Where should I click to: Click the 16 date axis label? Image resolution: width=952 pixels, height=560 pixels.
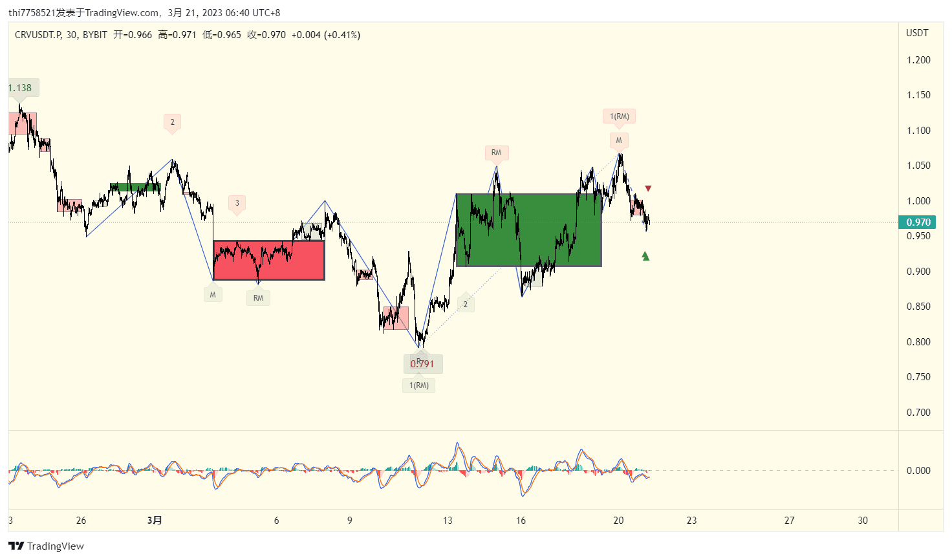pos(521,521)
